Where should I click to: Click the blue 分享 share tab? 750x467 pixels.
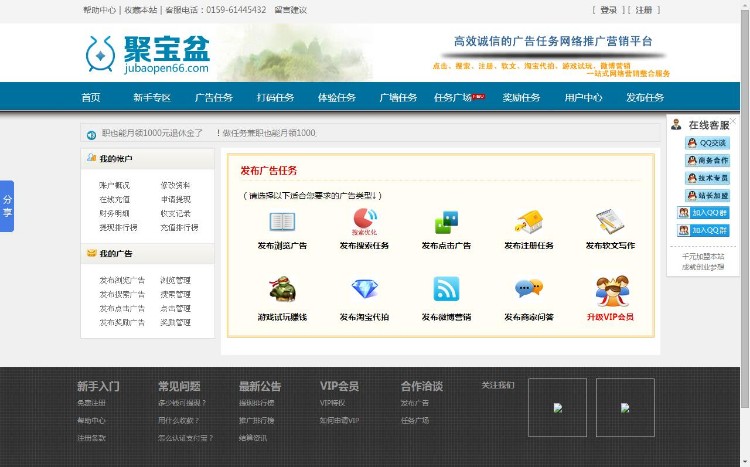coord(7,206)
